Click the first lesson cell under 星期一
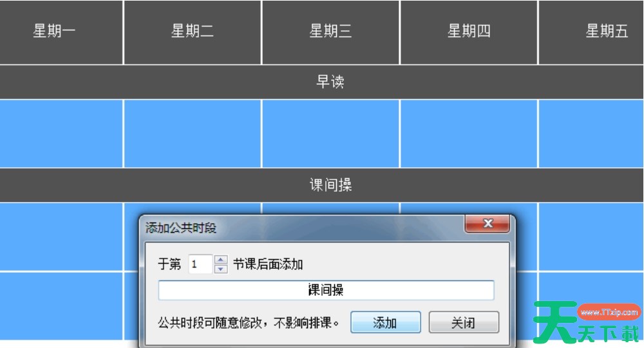The width and height of the screenshot is (644, 348). coord(61,134)
